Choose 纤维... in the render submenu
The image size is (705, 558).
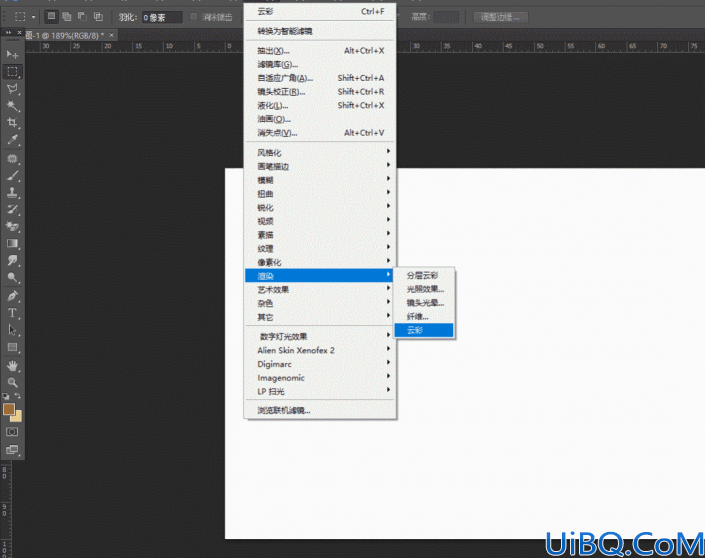[424, 317]
